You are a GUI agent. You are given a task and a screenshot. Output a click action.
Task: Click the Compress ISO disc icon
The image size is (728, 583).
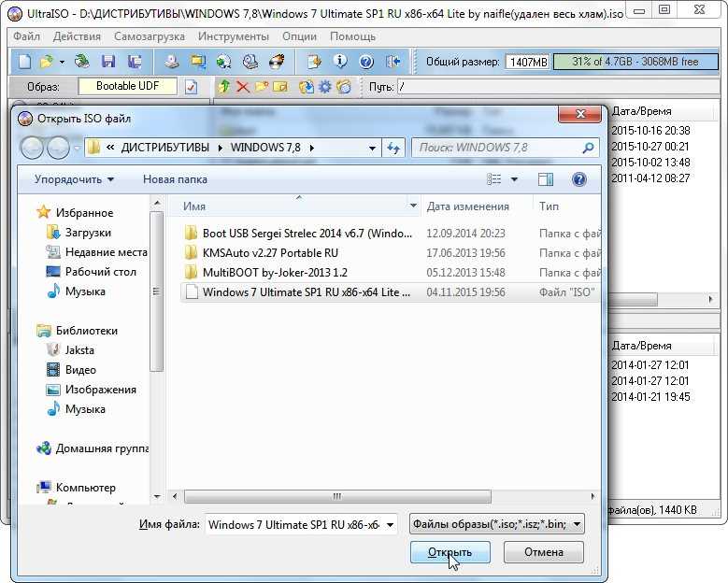click(x=224, y=62)
